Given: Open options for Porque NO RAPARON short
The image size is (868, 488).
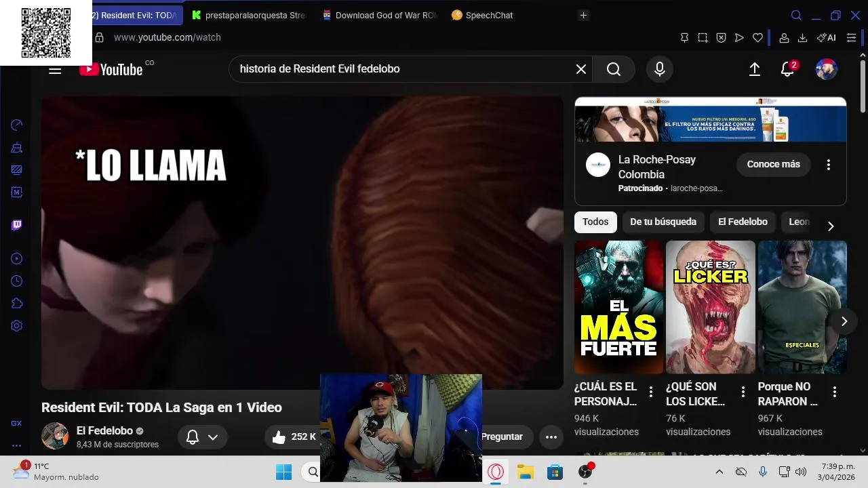Looking at the screenshot, I should click(835, 392).
